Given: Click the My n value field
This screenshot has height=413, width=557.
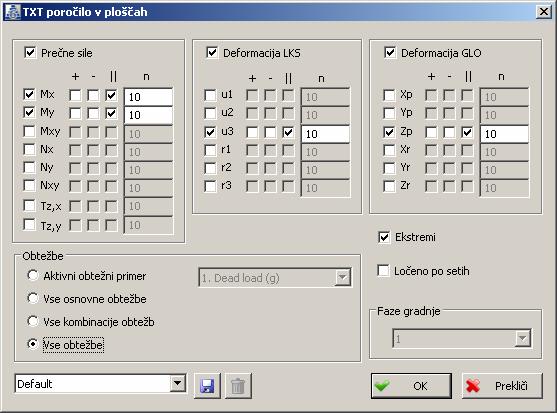Looking at the screenshot, I should tap(148, 115).
